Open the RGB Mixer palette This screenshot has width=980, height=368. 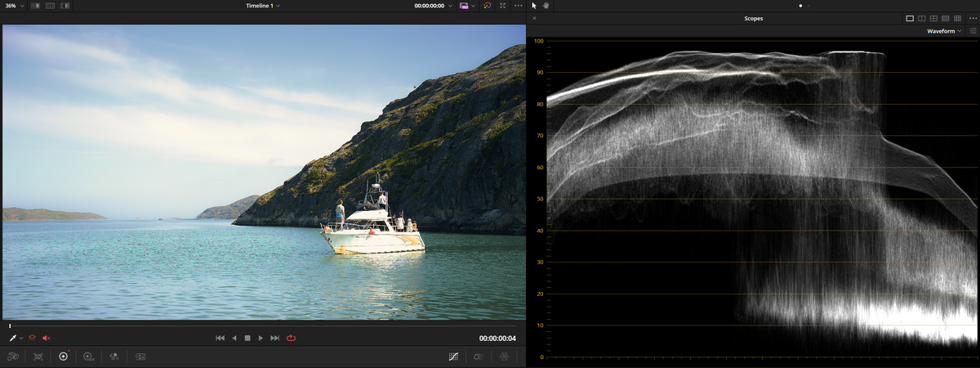coord(114,357)
